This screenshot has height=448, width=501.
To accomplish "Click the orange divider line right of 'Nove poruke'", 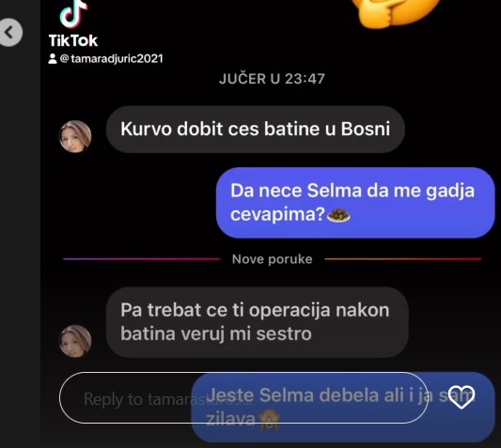I will [x=403, y=259].
